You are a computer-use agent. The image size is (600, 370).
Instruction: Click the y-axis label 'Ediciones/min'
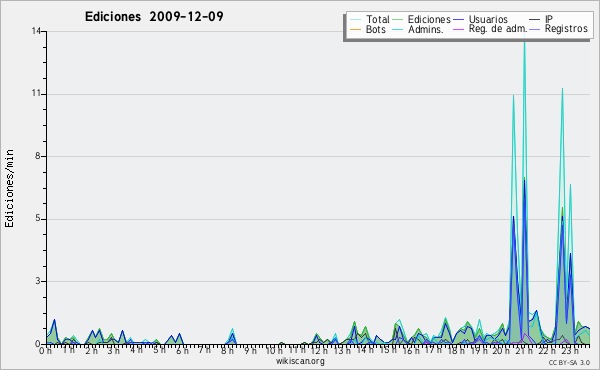[9, 188]
